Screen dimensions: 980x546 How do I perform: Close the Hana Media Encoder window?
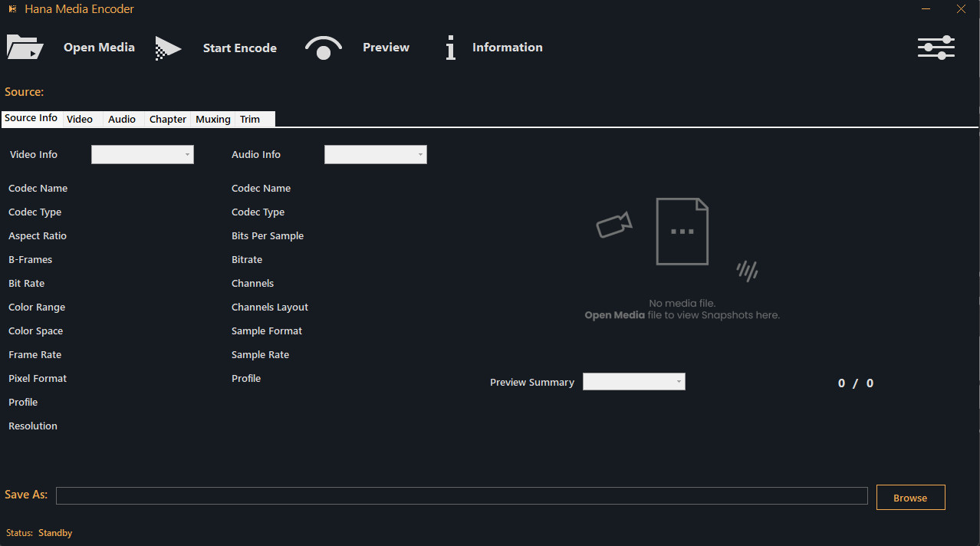[962, 9]
